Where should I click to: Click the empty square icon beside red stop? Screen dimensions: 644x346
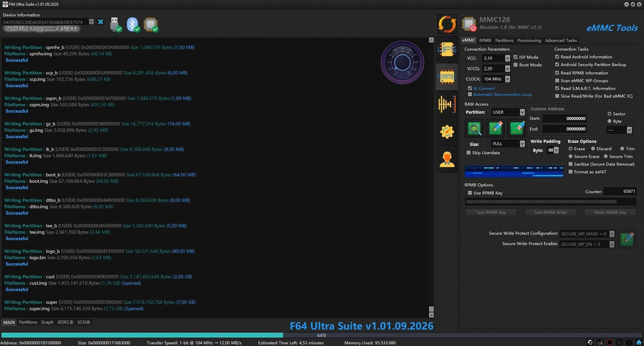pos(619,342)
